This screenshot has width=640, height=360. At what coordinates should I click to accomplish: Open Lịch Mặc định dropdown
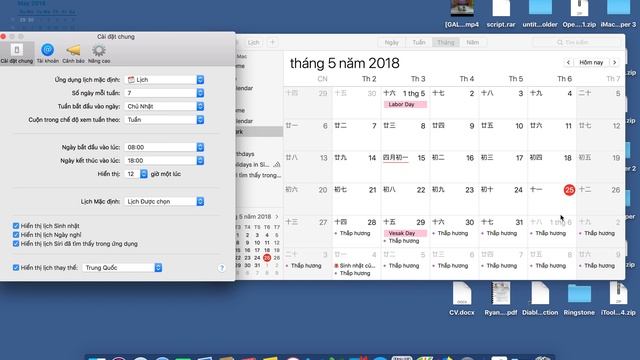[x=164, y=201]
